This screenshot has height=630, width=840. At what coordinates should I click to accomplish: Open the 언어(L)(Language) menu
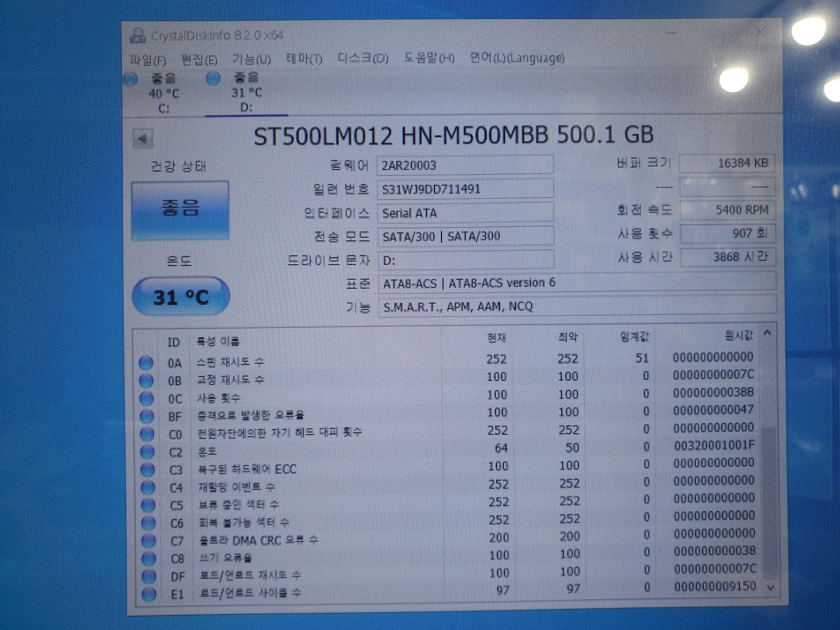[517, 58]
